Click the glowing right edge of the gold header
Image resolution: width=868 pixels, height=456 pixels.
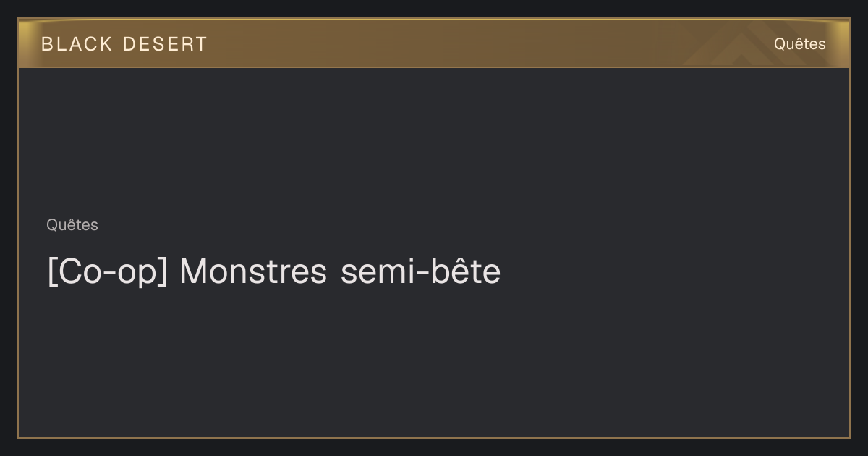[844, 43]
